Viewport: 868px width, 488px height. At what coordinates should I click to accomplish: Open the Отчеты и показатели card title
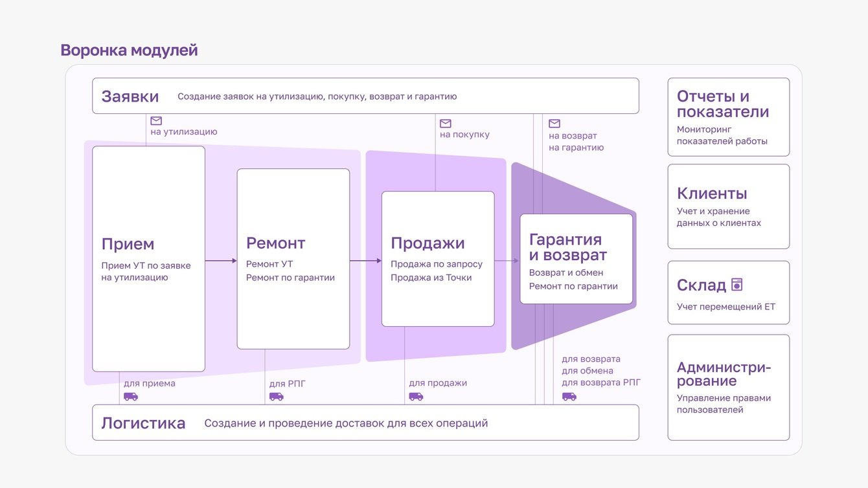(723, 104)
